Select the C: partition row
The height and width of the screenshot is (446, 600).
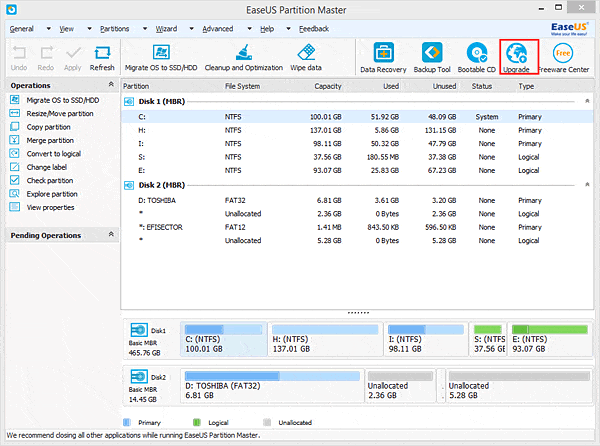tap(357, 117)
